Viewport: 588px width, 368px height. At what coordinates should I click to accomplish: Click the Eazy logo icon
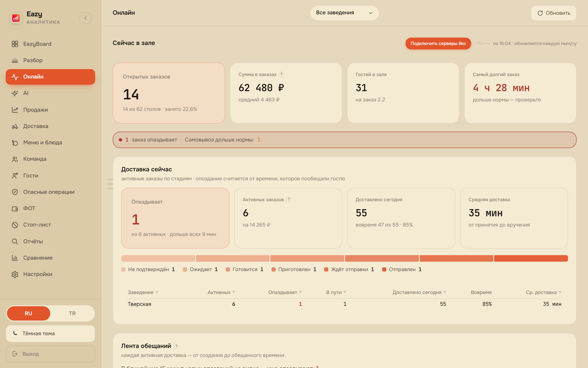(16, 18)
